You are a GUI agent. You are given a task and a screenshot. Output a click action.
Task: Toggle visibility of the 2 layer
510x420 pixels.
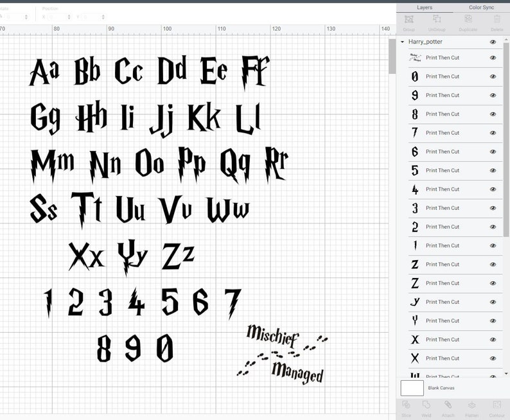click(x=493, y=227)
